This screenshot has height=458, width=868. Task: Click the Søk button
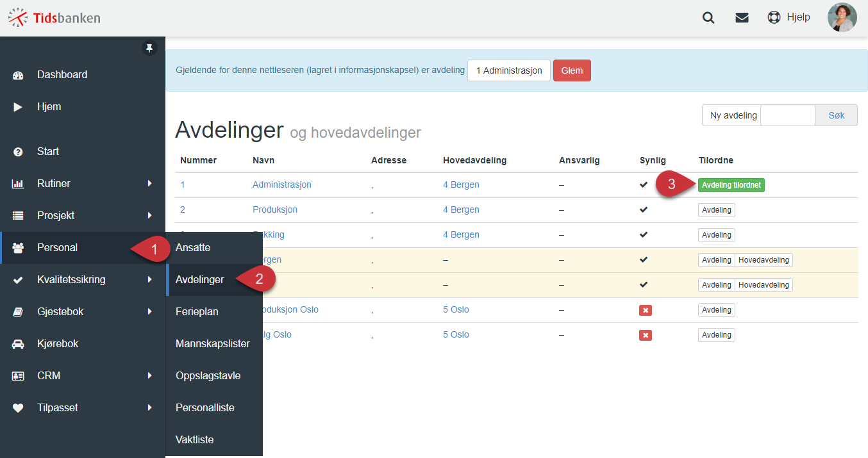[837, 115]
